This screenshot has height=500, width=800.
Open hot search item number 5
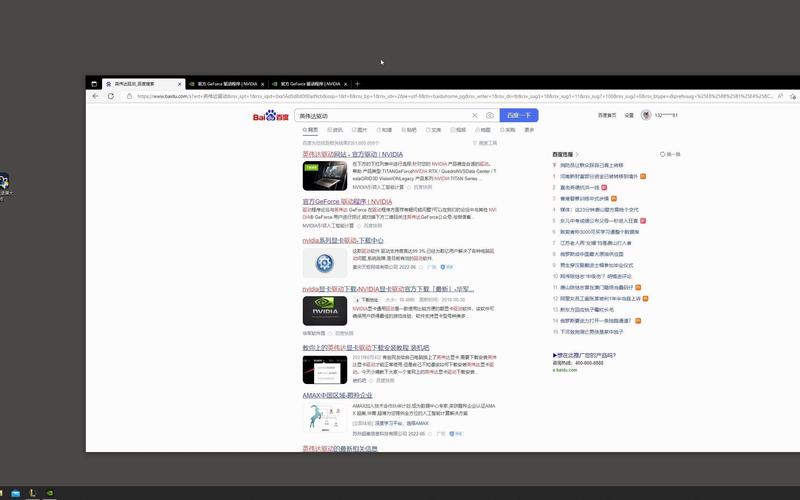(599, 221)
